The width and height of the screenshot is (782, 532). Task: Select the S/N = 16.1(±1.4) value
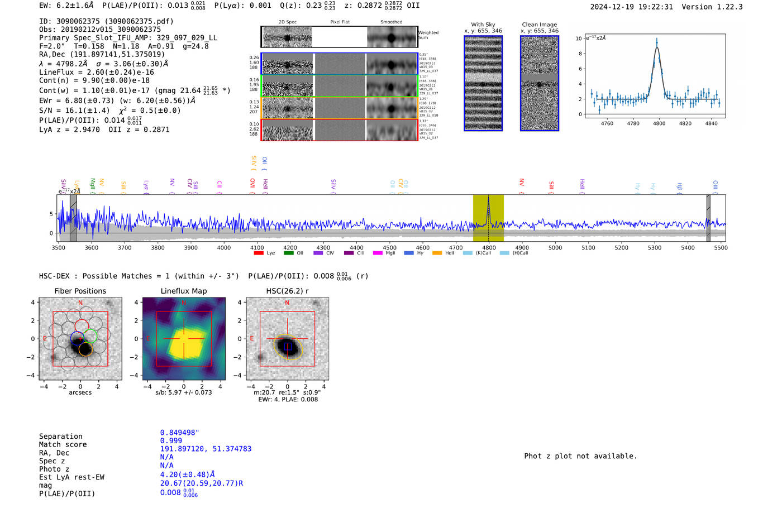[x=74, y=111]
